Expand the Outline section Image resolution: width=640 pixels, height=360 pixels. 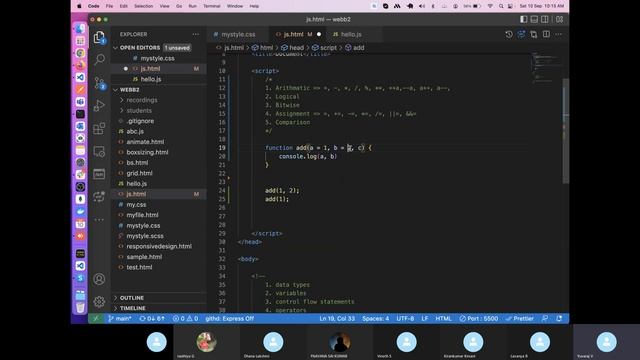tap(131, 298)
